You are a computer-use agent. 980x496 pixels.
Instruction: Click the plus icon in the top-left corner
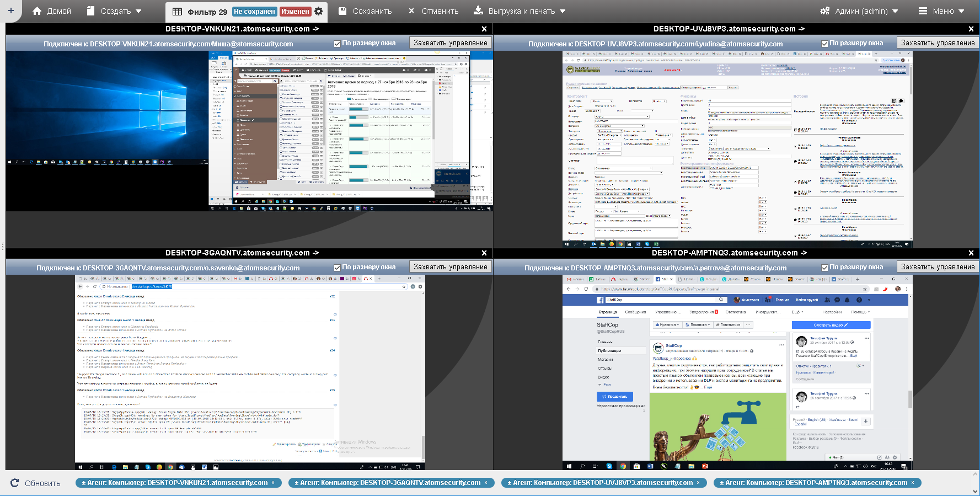pos(10,10)
